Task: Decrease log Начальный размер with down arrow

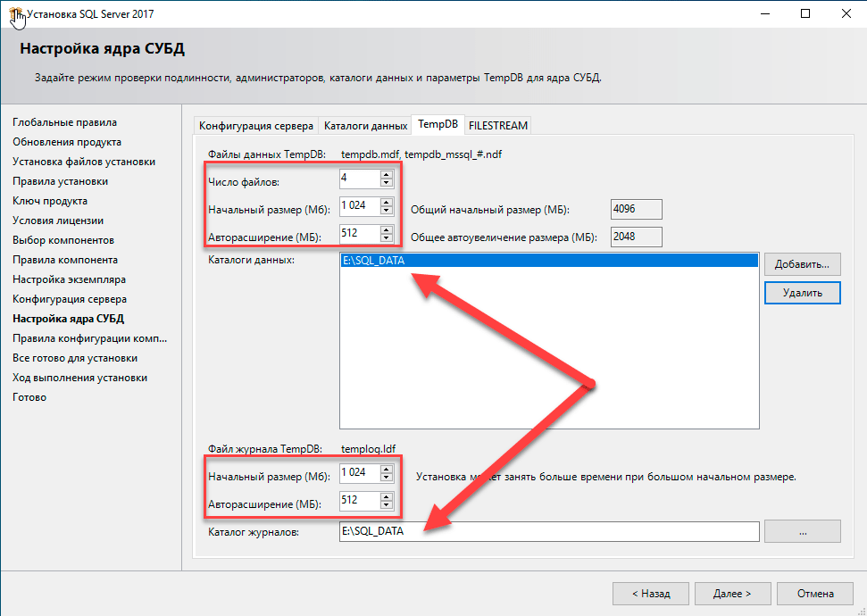Action: [387, 478]
